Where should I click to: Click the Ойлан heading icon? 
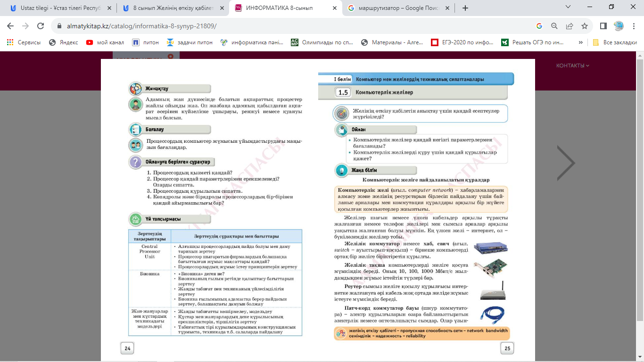coord(341,130)
